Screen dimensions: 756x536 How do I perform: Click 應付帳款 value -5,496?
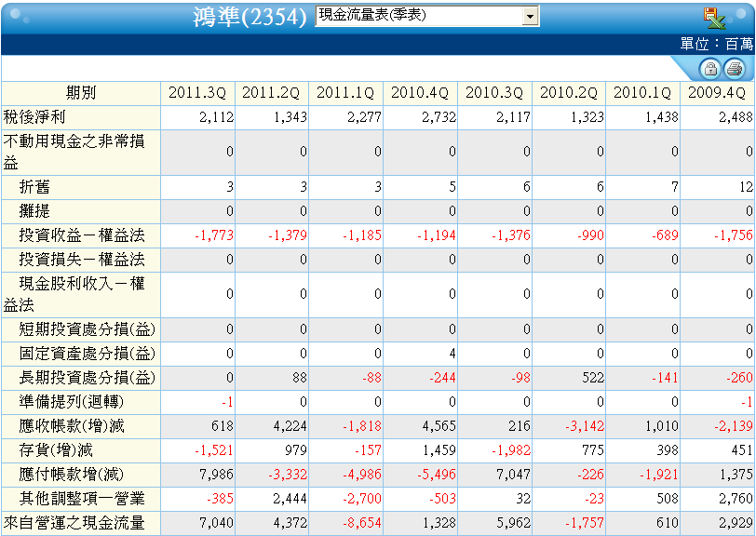pos(437,475)
